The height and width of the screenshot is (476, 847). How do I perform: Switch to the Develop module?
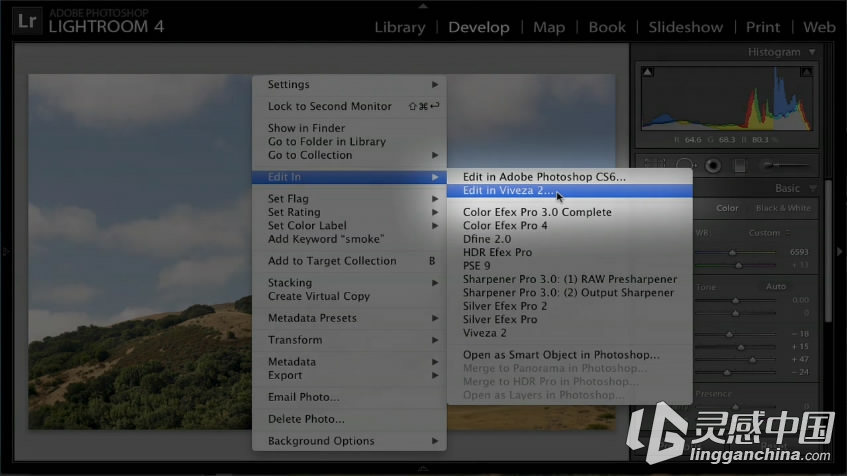479,27
